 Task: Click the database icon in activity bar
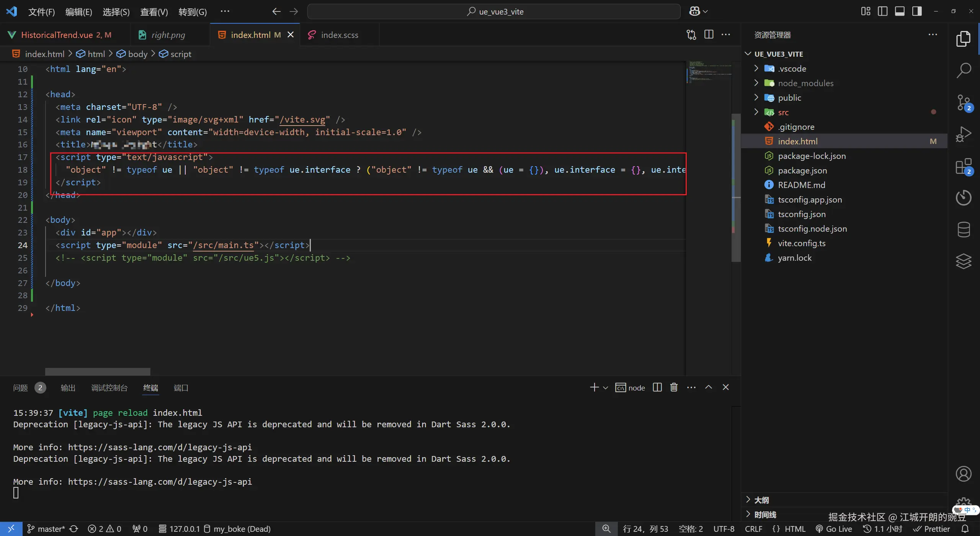pos(963,230)
